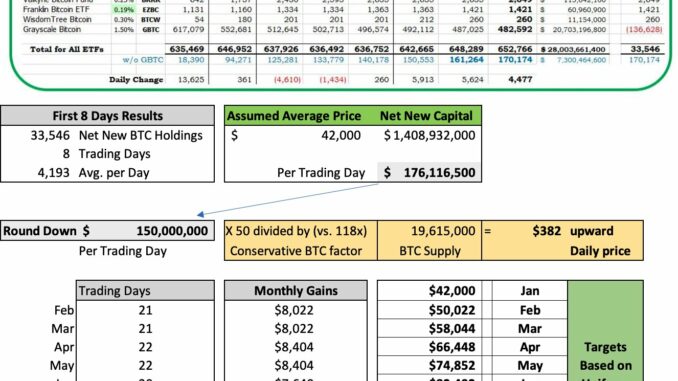Select the 19,615,000 supply value
Screen dimensions: 678x381
click(x=443, y=231)
